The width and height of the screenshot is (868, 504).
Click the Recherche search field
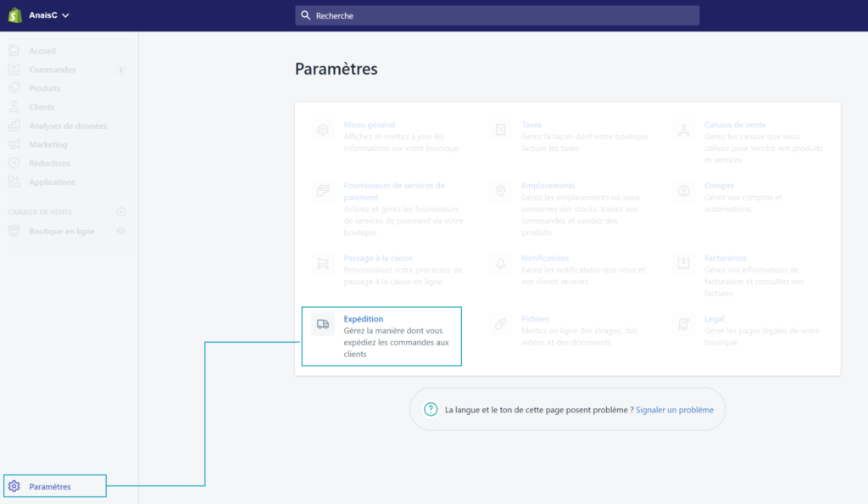coord(497,15)
